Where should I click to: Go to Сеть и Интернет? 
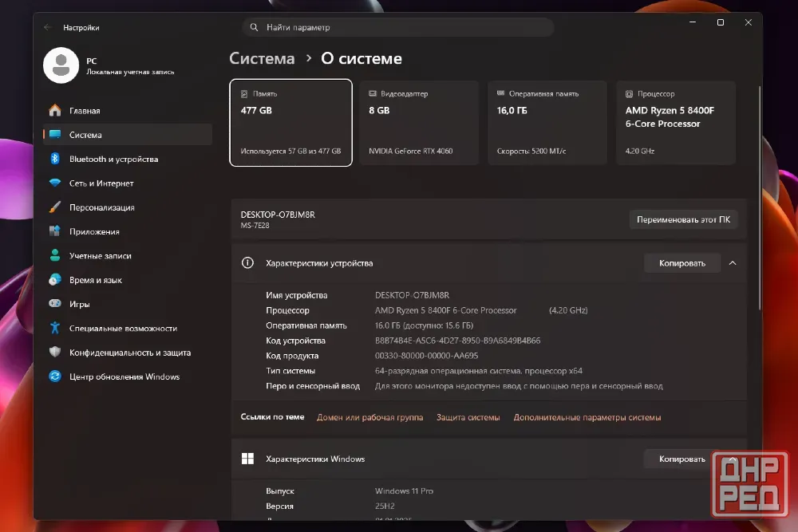coord(128,183)
